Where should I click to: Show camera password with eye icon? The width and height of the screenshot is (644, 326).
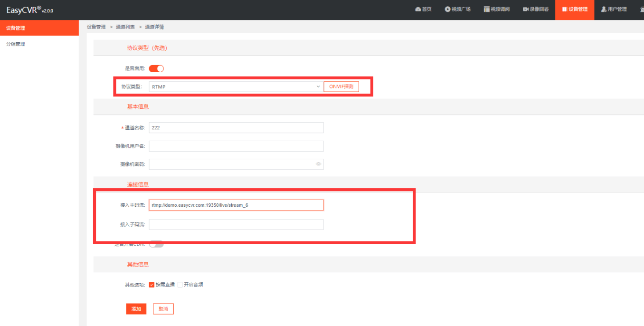319,164
